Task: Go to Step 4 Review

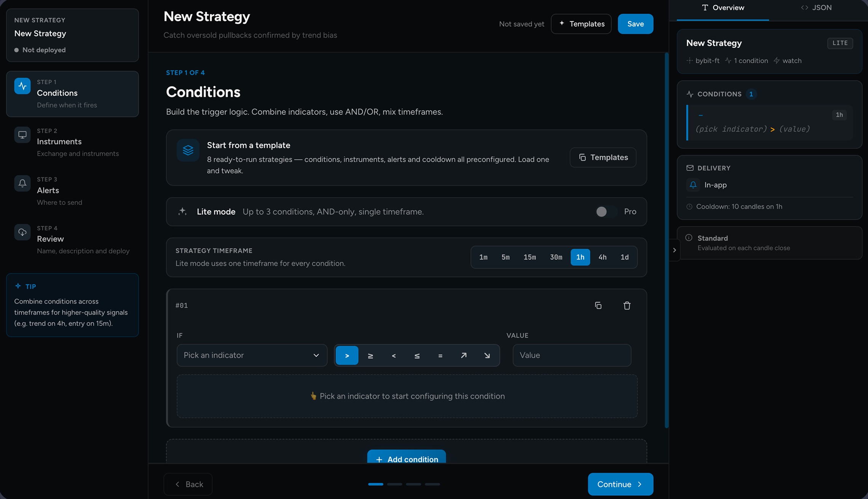Action: 72,240
